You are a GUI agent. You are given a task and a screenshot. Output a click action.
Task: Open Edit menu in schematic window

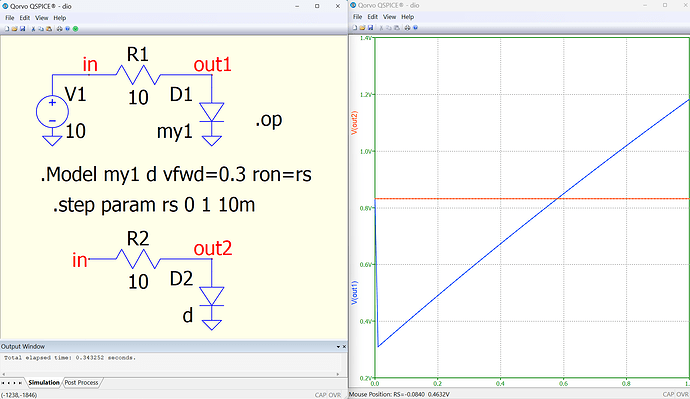tap(25, 18)
